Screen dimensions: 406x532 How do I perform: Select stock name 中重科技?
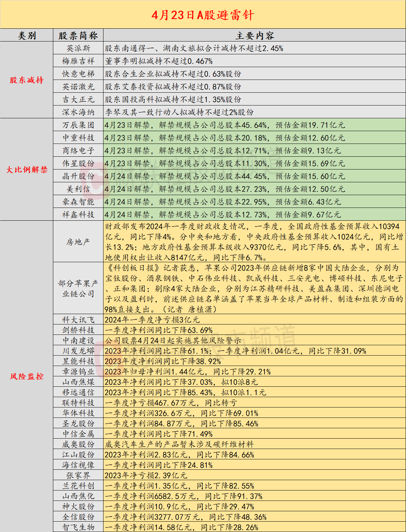78,138
